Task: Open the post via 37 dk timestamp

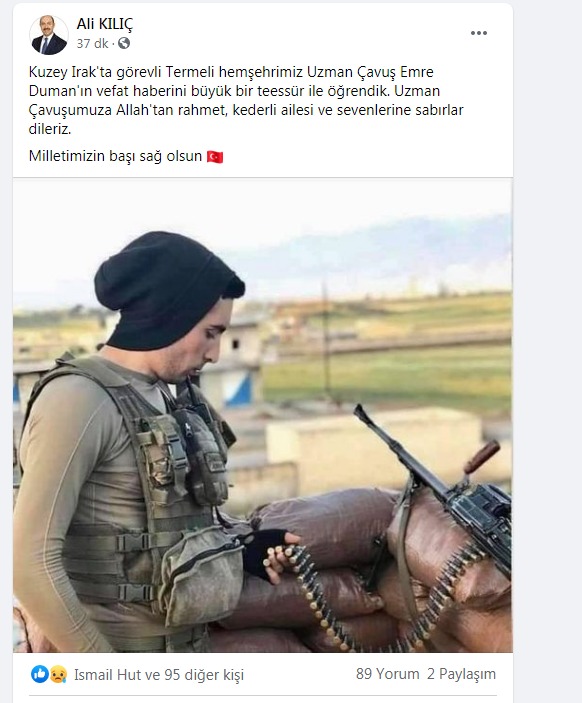Action: click(x=92, y=43)
